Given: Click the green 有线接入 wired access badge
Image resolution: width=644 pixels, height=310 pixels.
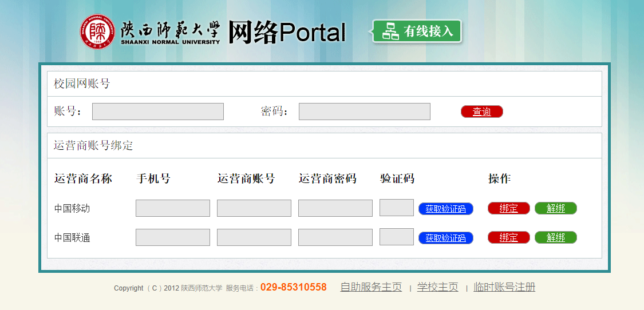Looking at the screenshot, I should pyautogui.click(x=417, y=31).
